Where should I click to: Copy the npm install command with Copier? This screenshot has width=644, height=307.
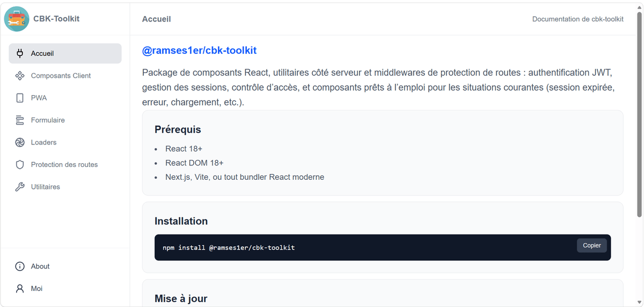coord(592,245)
